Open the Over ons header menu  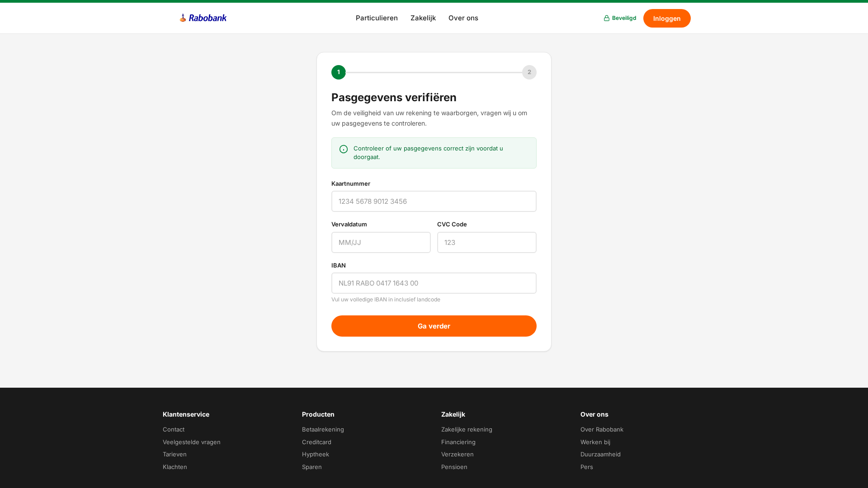pos(463,18)
